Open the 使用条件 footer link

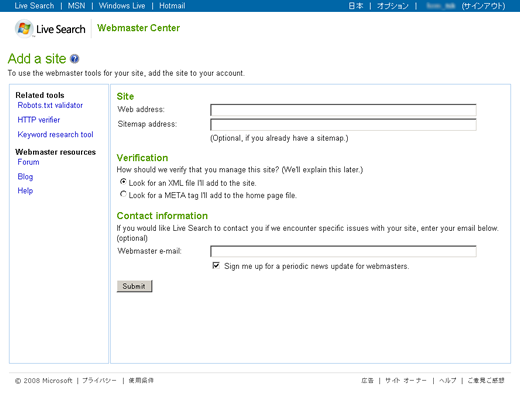[141, 380]
